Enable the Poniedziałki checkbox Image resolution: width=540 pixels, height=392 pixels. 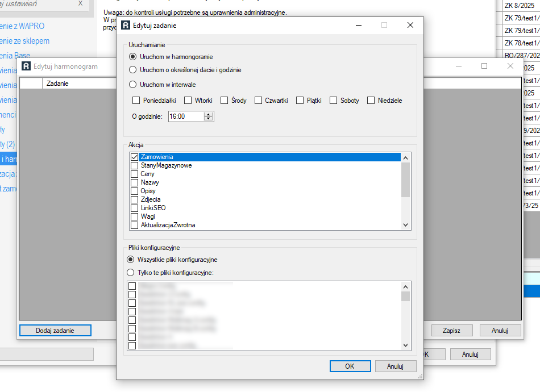(136, 101)
